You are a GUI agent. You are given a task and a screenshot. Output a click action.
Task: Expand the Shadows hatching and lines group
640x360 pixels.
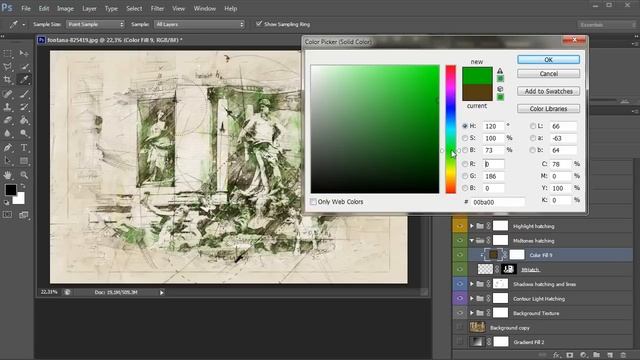pos(472,284)
